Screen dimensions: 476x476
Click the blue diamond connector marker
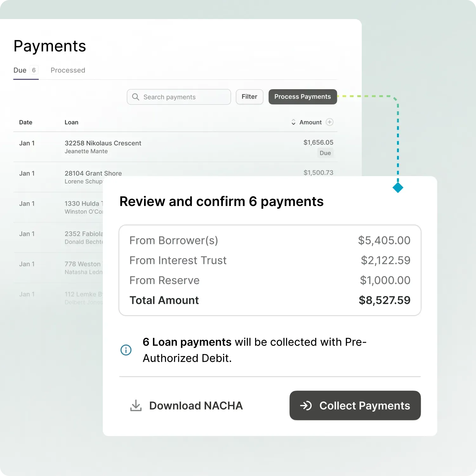pyautogui.click(x=398, y=188)
